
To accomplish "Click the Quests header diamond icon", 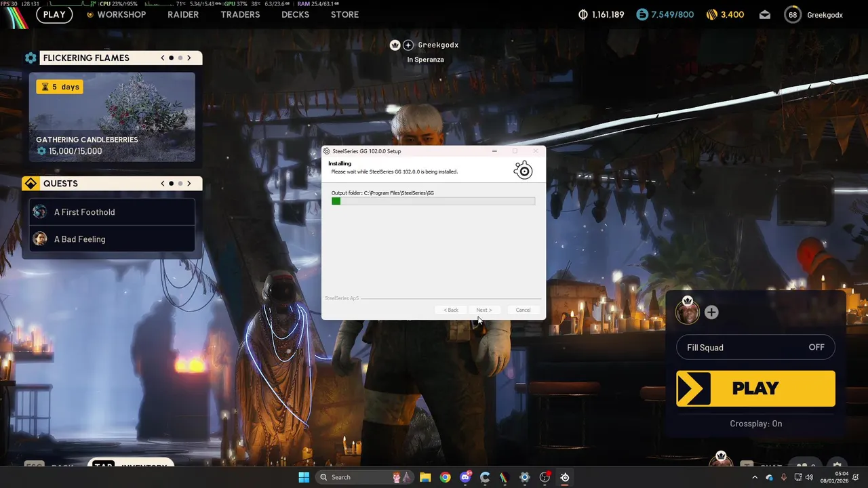I will point(31,184).
